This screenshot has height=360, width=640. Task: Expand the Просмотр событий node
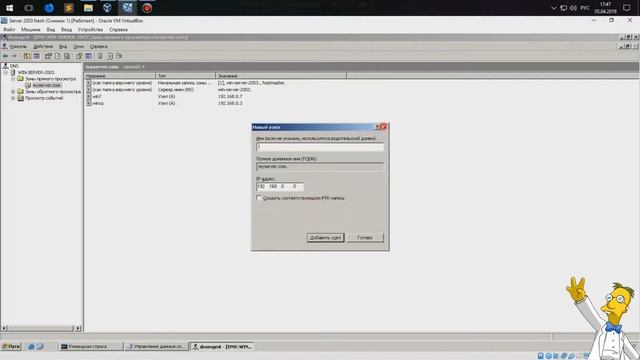point(13,98)
